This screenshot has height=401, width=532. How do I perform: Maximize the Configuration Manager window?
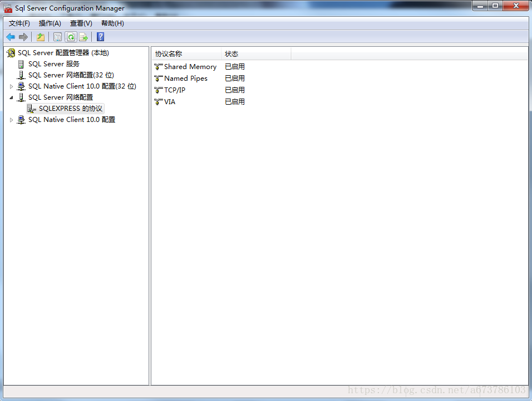click(495, 6)
